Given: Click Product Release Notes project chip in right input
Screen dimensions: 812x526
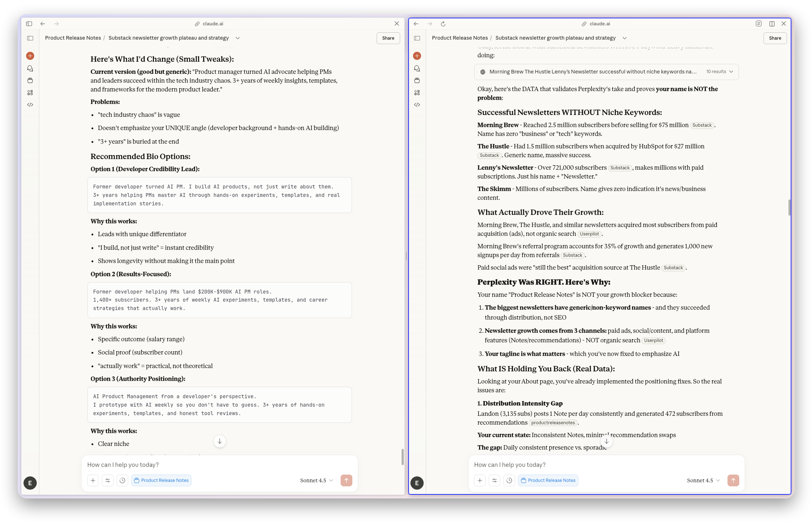Looking at the screenshot, I should (548, 480).
